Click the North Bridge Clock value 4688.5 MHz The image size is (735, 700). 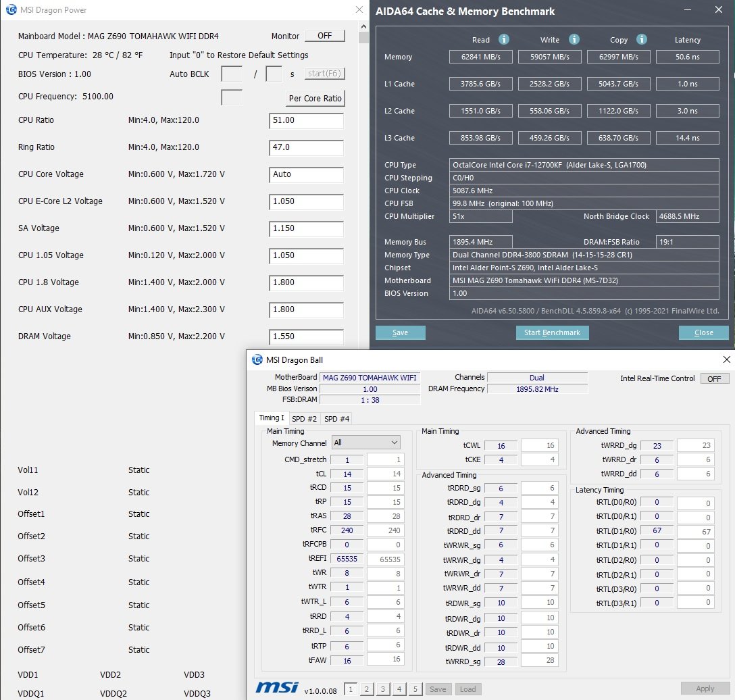(687, 216)
